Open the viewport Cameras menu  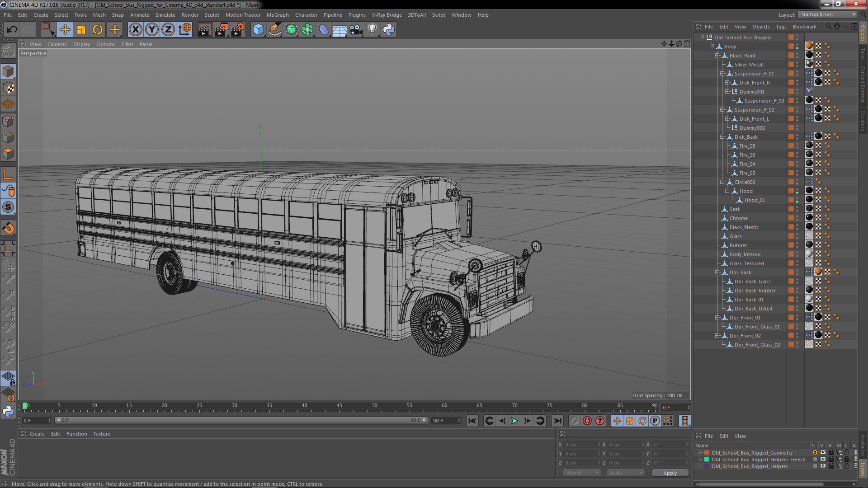(x=57, y=44)
